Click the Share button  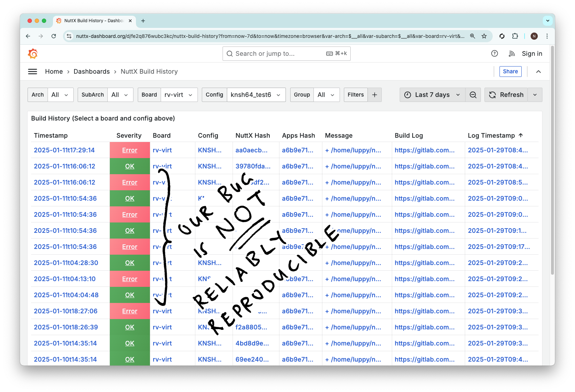(510, 72)
